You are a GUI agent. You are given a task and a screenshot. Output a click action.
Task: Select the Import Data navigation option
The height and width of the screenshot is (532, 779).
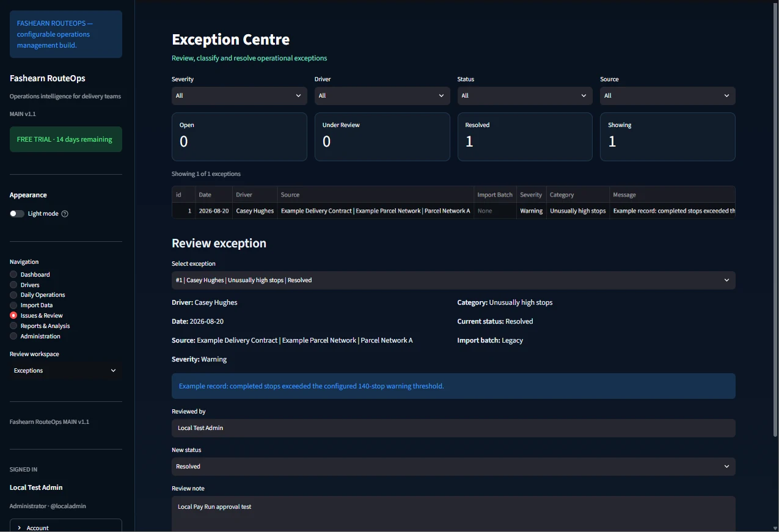(31, 305)
